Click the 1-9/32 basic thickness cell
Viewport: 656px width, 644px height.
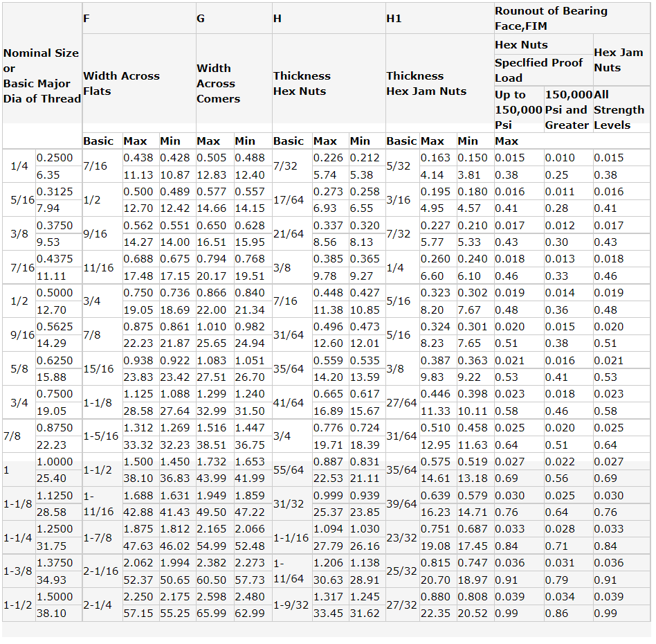291,605
